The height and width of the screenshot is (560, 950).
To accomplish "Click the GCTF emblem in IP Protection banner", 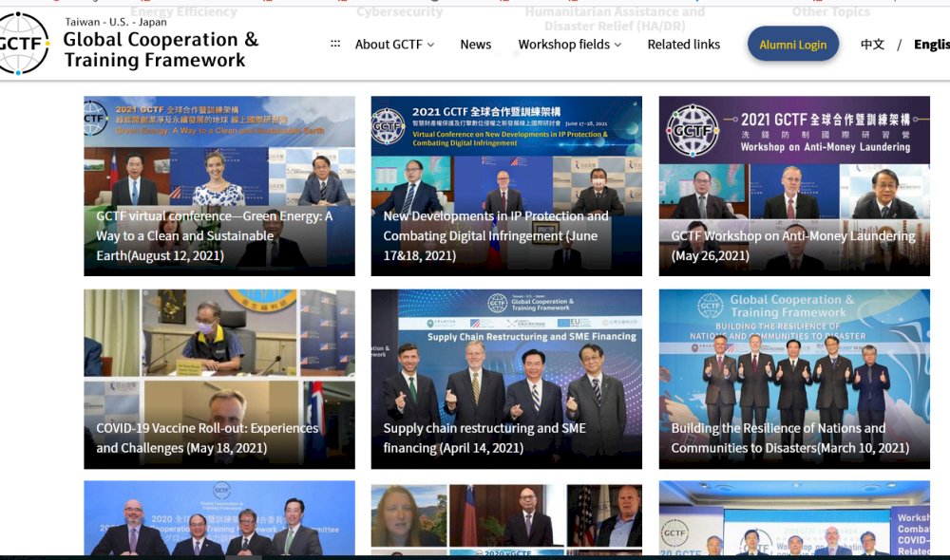I will pyautogui.click(x=389, y=126).
